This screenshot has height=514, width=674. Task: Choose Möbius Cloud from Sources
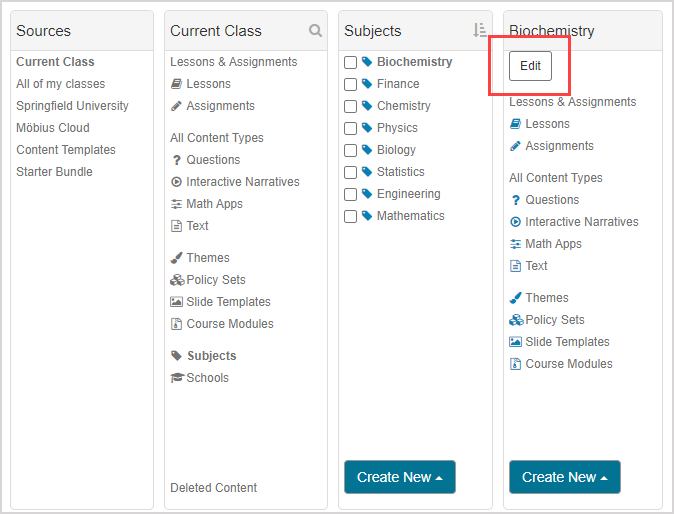point(53,128)
